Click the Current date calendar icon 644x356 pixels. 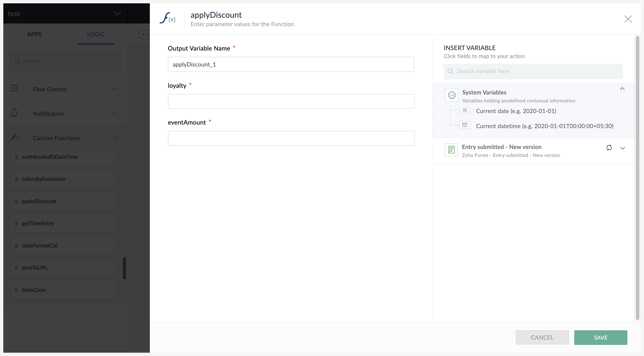(x=465, y=111)
